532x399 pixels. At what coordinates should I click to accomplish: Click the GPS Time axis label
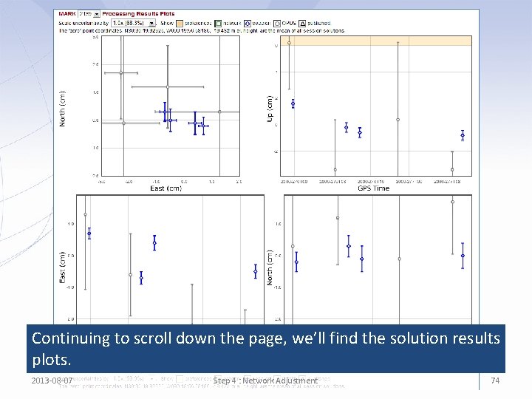(374, 188)
